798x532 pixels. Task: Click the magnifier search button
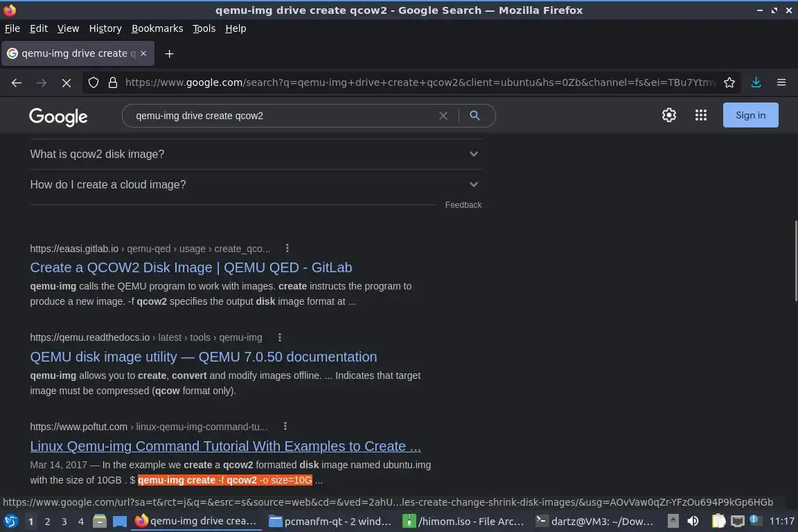point(475,116)
